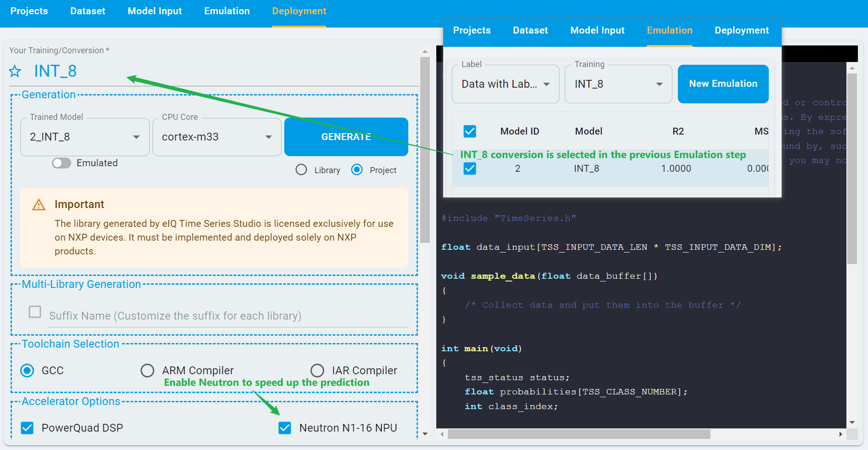Expand the CPU Core cortex-m33 dropdown
Screen dimensions: 868x450
tap(217, 137)
